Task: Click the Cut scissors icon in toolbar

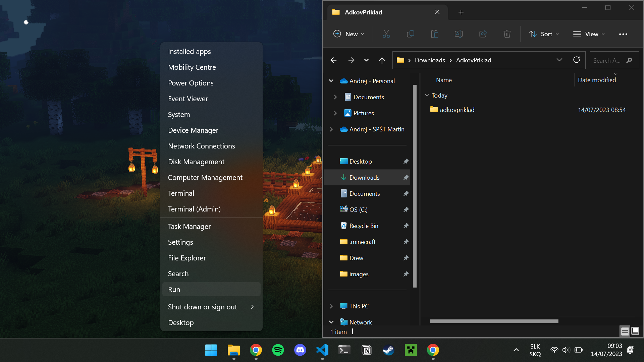Action: 386,34
